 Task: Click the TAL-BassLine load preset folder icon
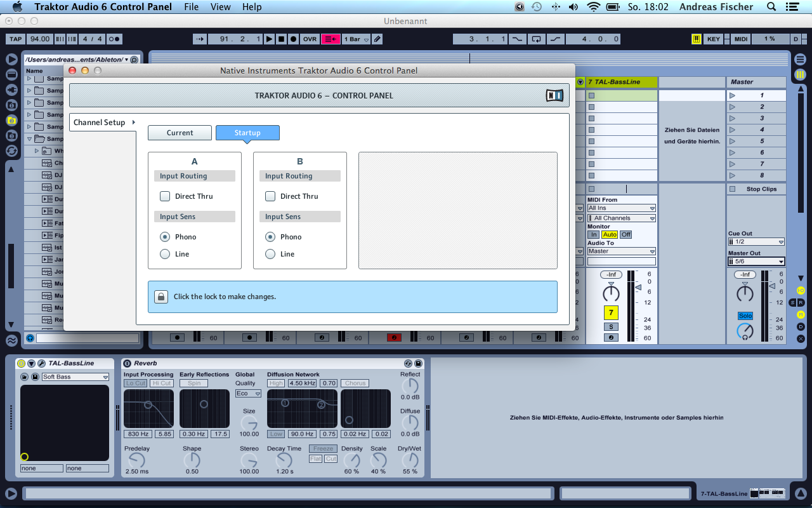pyautogui.click(x=25, y=377)
